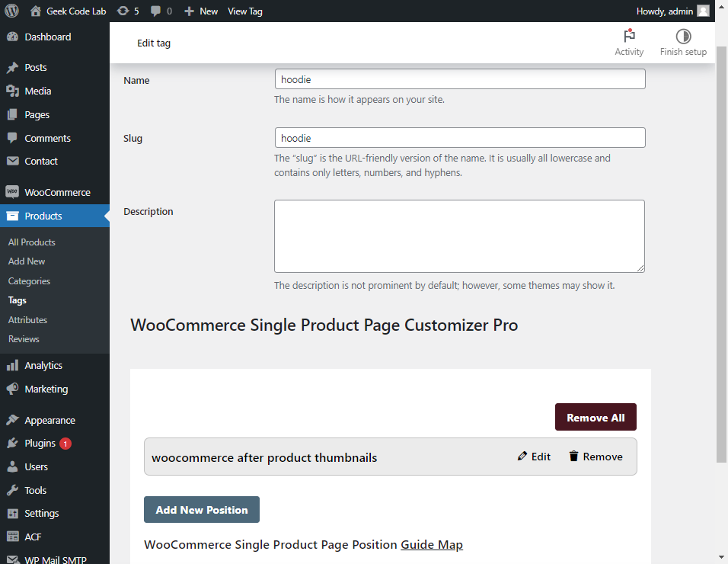The height and width of the screenshot is (564, 728).
Task: Open the Geek Code Lab home icon
Action: pos(36,11)
